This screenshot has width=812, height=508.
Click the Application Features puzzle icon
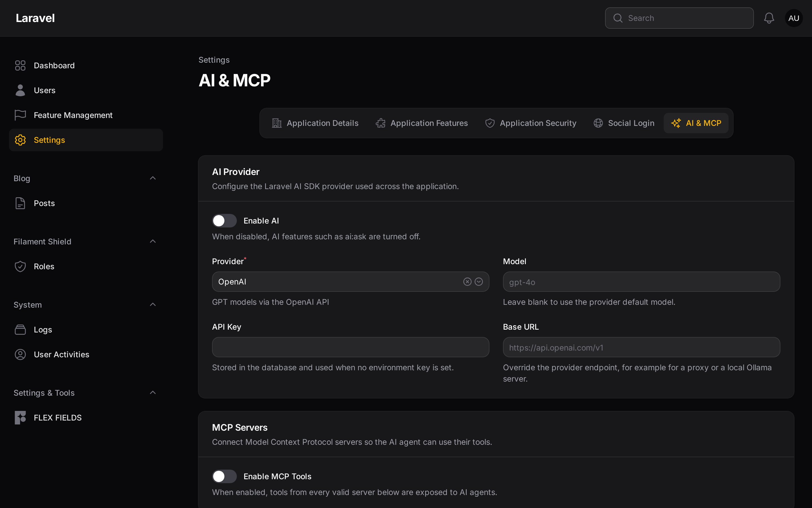pos(380,123)
